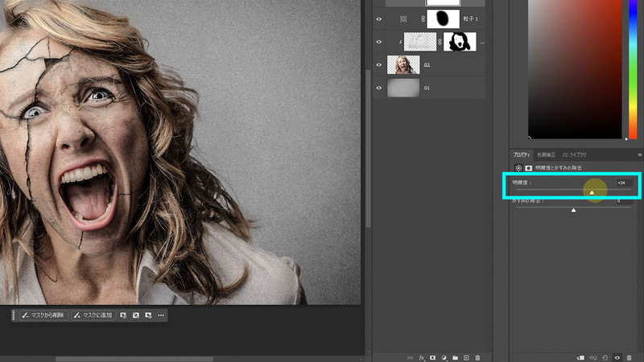Image resolution: width=644 pixels, height=362 pixels.
Task: Click the link layers icon in Layers panel footer
Action: (410, 358)
